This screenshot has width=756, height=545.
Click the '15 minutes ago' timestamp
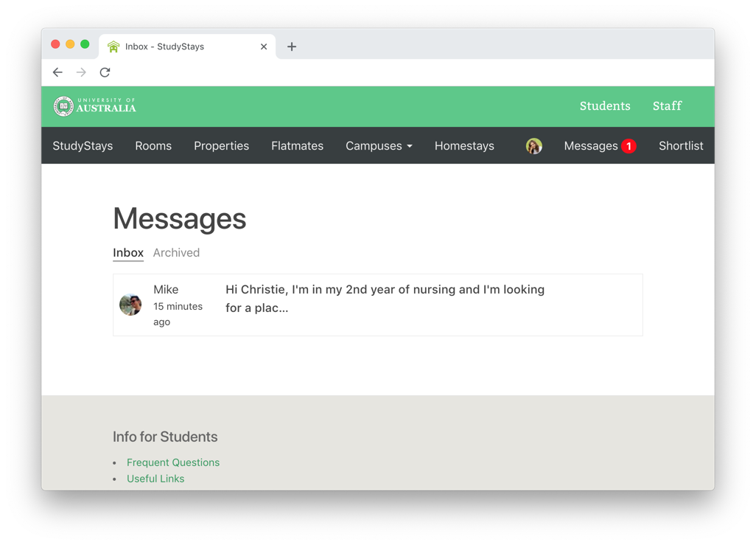click(x=178, y=313)
